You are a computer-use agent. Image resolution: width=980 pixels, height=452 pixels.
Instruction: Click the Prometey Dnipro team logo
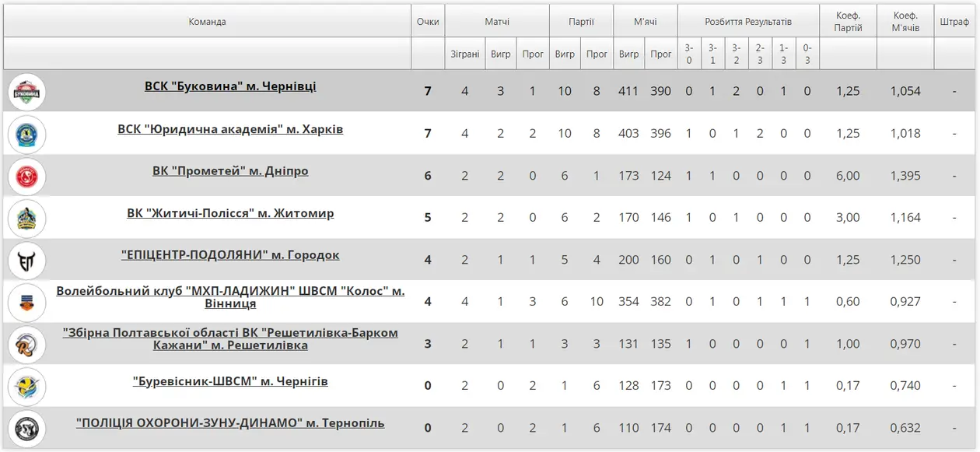(27, 177)
